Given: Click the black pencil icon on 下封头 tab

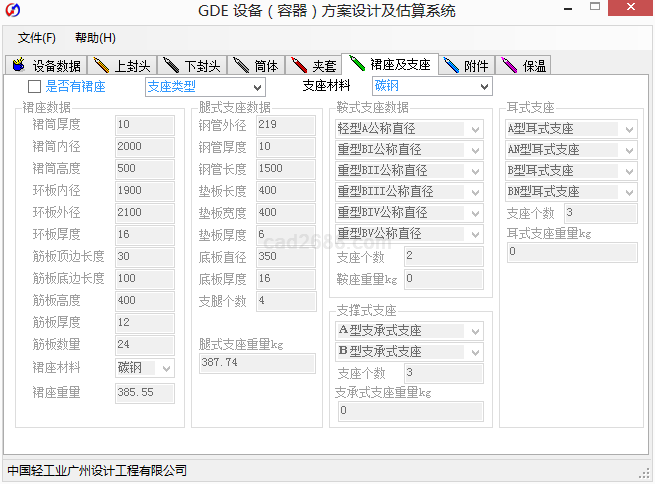Looking at the screenshot, I should click(171, 66).
